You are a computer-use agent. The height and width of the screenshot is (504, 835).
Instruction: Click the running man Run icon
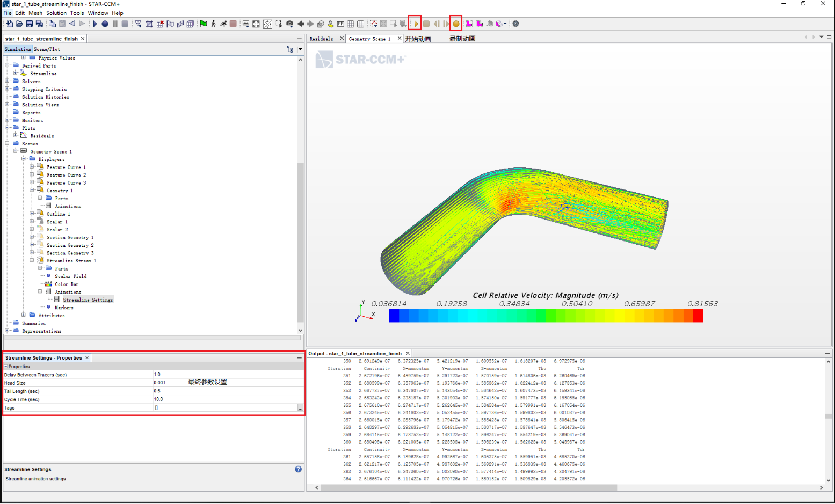click(x=223, y=24)
